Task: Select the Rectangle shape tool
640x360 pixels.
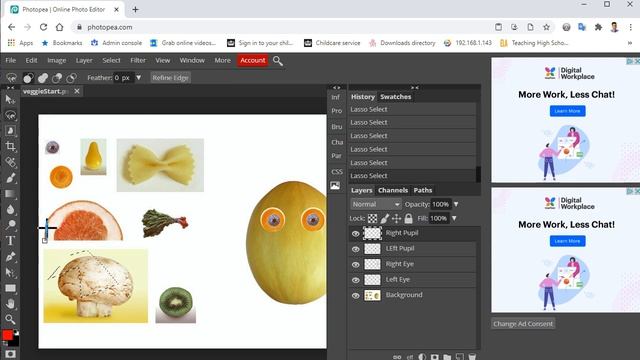Action: pyautogui.click(x=10, y=288)
